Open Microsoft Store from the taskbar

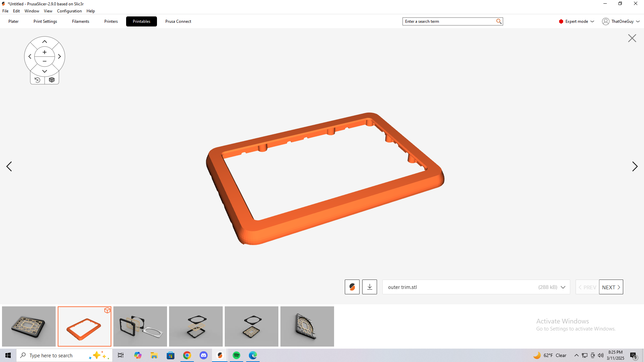click(x=170, y=355)
